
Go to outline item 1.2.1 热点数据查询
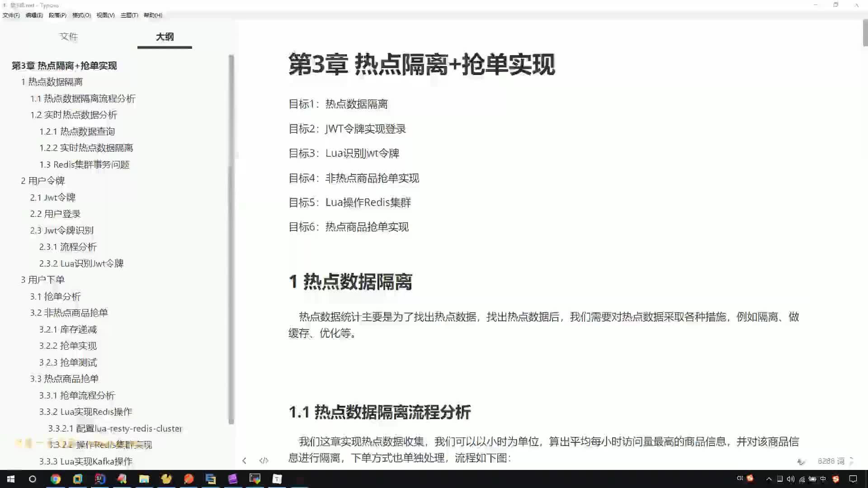coord(77,131)
